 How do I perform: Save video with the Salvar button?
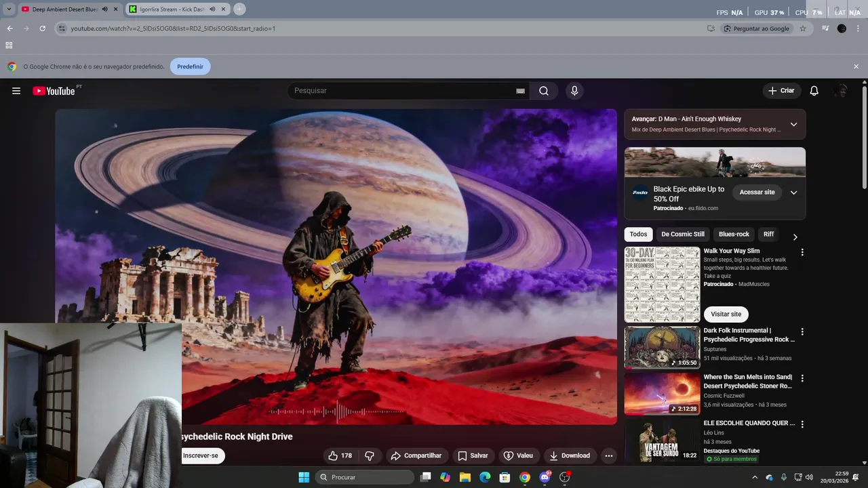473,455
